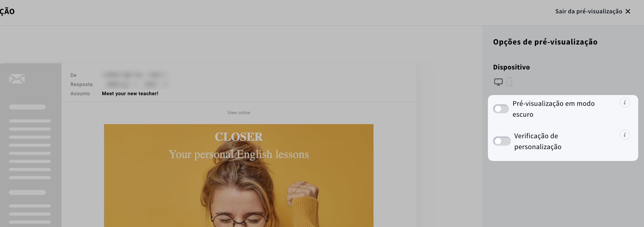Select the mobile phone preview icon

click(509, 82)
